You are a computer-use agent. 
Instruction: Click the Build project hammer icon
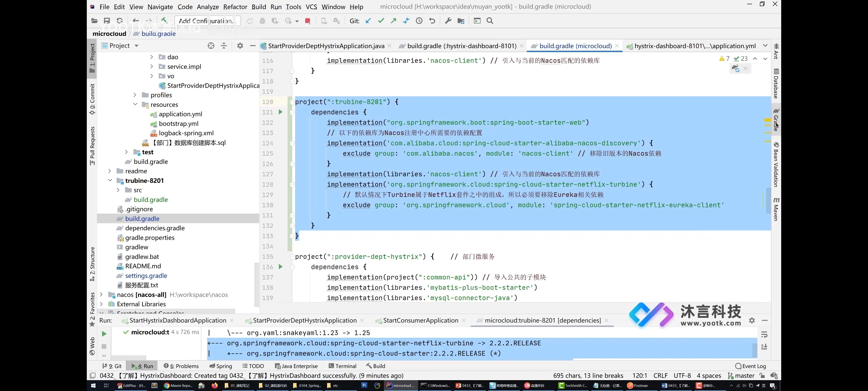[x=164, y=21]
